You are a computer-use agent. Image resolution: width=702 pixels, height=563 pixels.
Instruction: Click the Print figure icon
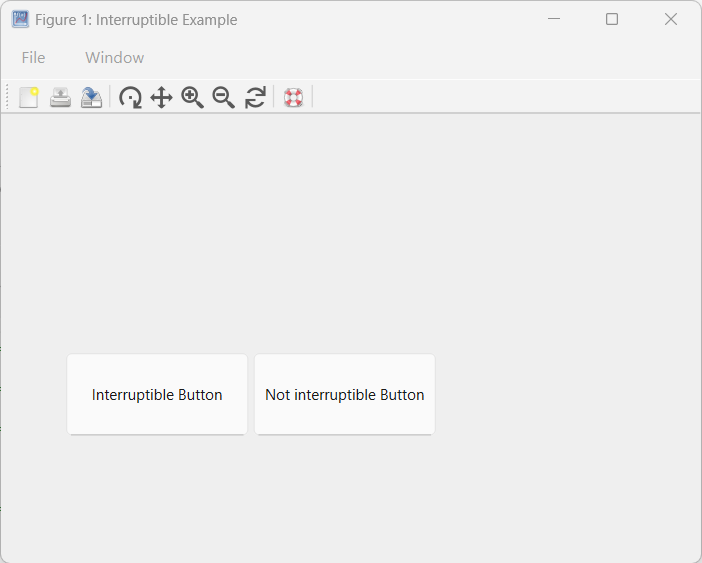[60, 97]
